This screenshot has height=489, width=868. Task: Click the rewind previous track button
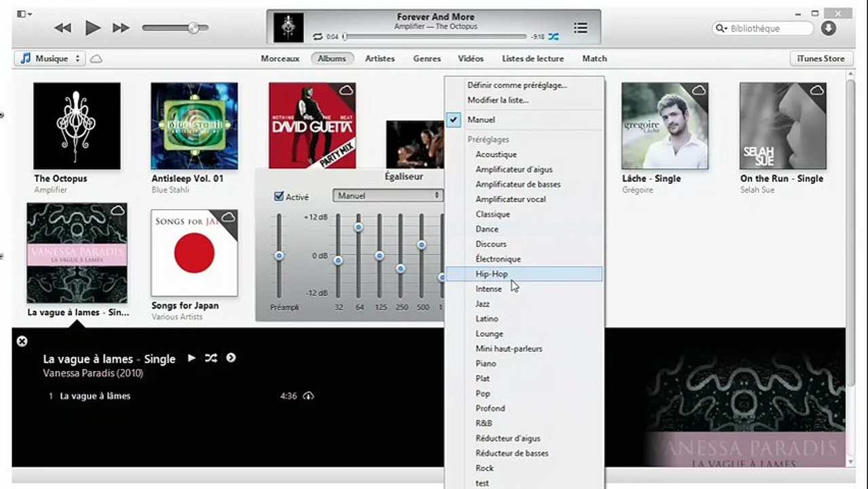click(x=62, y=28)
